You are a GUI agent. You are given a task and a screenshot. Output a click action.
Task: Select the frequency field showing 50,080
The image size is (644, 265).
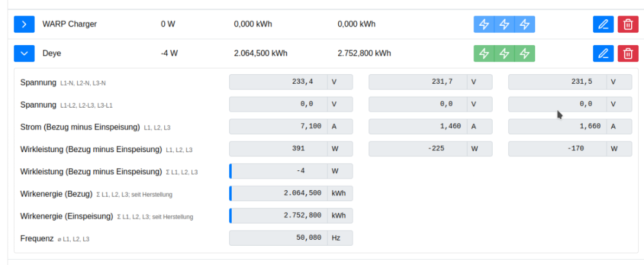click(x=278, y=238)
